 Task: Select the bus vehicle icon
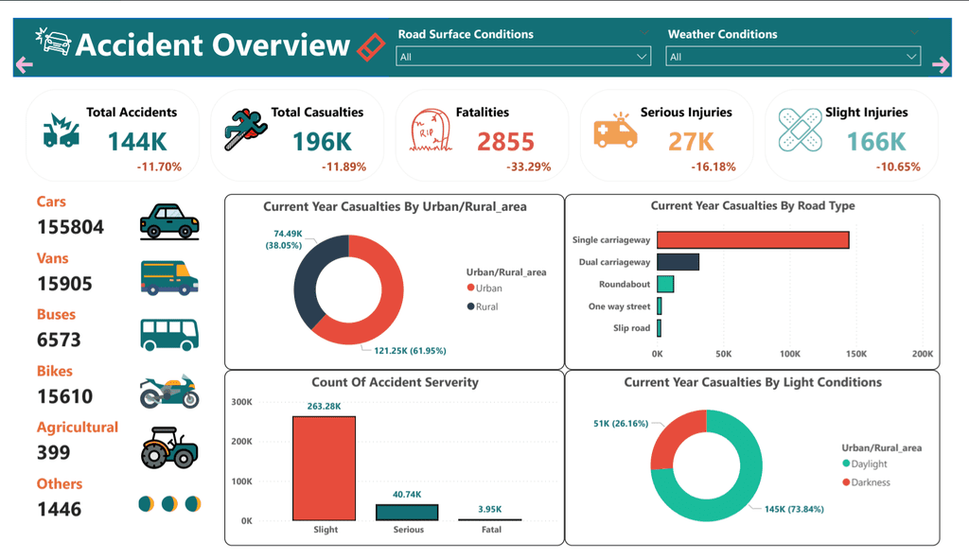click(x=169, y=335)
